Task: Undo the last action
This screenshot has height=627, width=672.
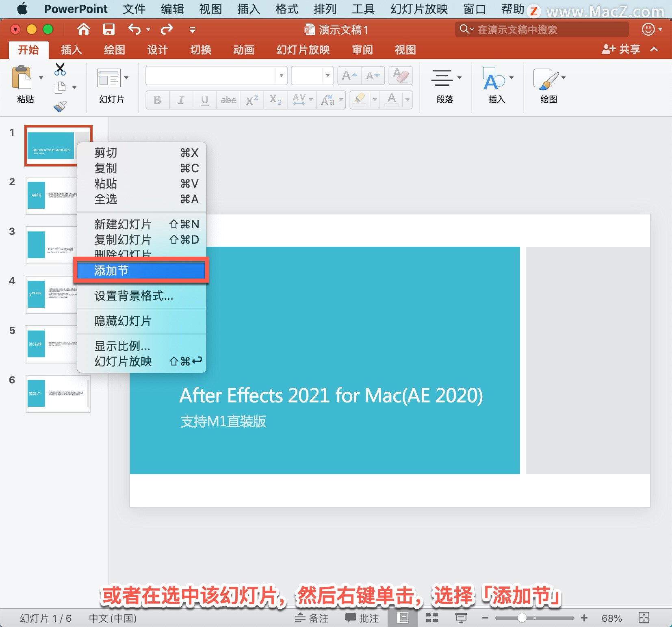Action: 134,29
